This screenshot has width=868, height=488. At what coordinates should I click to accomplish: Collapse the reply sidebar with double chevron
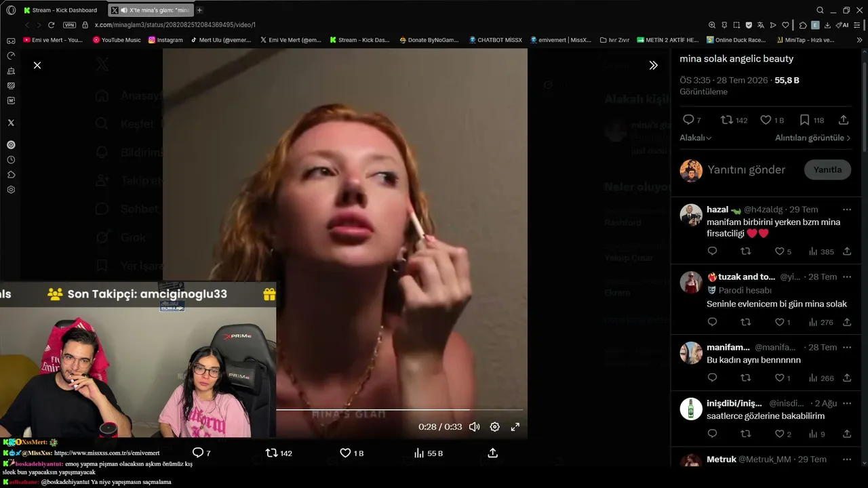[x=653, y=65]
